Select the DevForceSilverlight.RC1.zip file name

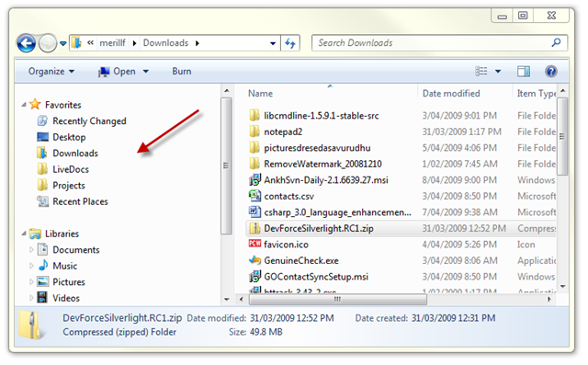(319, 228)
